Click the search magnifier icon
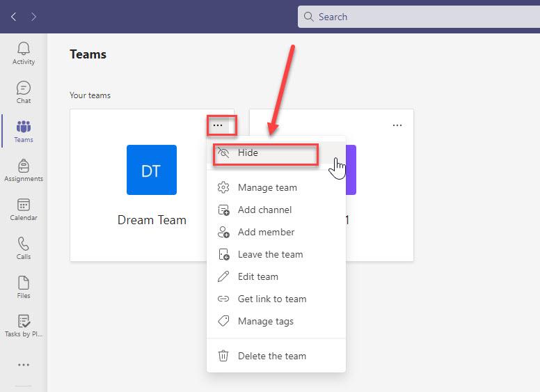The height and width of the screenshot is (392, 540). pos(308,17)
